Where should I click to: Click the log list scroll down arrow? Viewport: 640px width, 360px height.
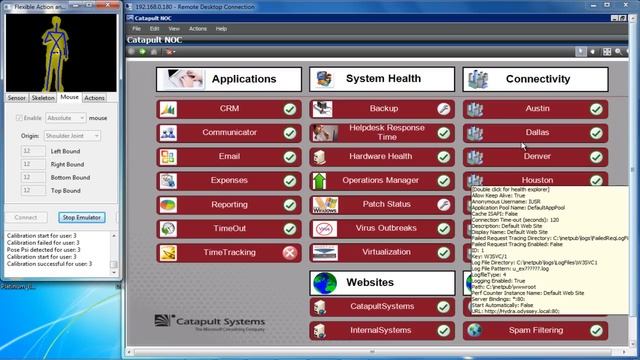(114, 272)
